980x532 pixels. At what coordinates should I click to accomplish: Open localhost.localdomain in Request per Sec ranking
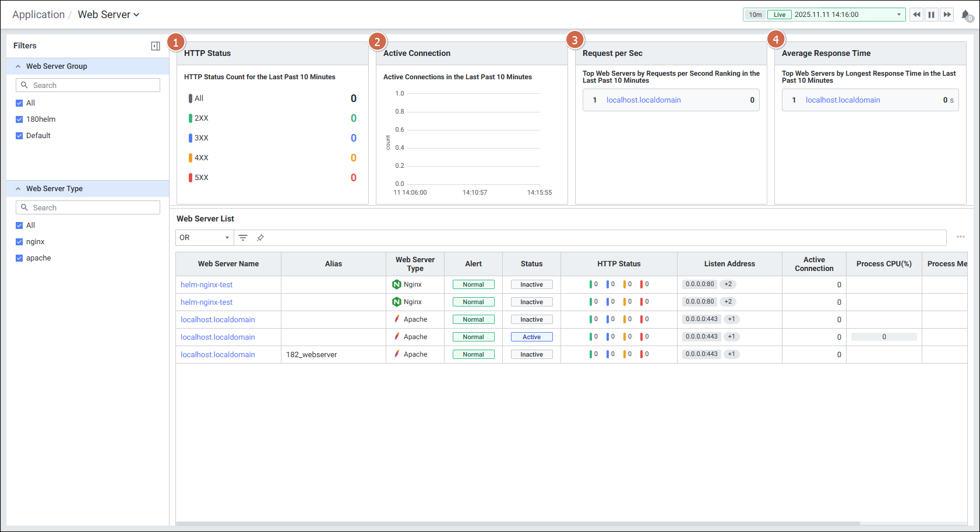pos(643,100)
